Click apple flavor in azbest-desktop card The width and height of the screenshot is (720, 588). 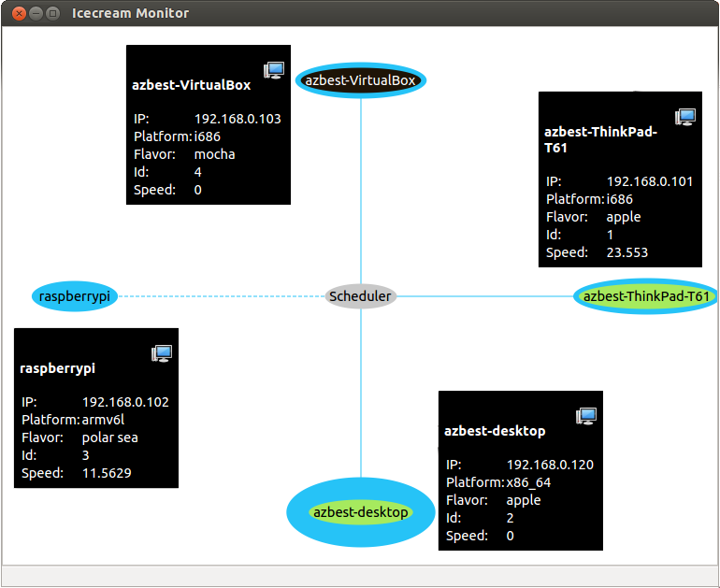coord(523,500)
